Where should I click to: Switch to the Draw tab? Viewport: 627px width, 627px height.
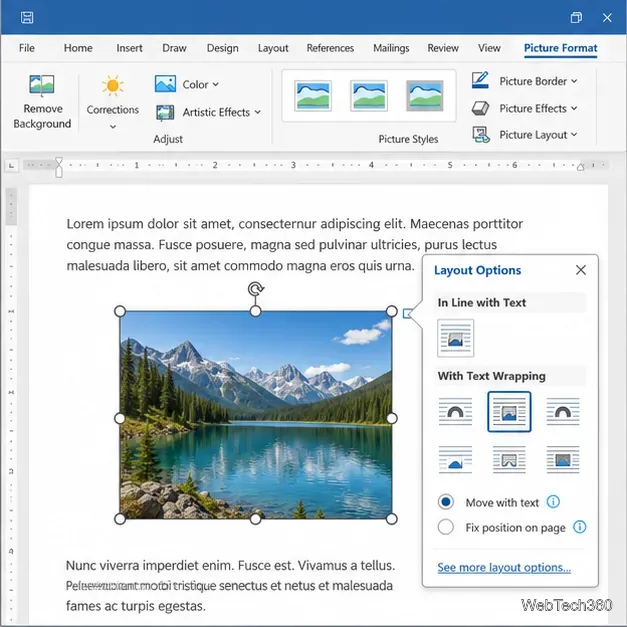174,48
